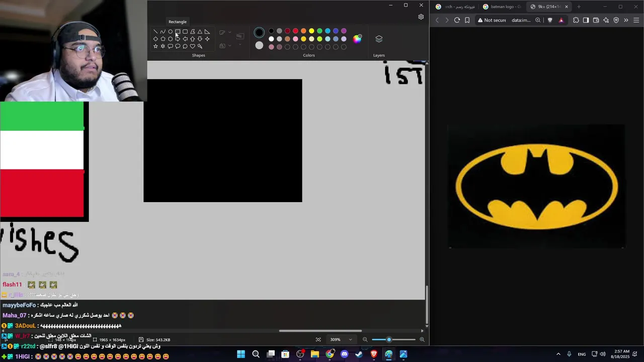Reload the browser page

point(457,20)
